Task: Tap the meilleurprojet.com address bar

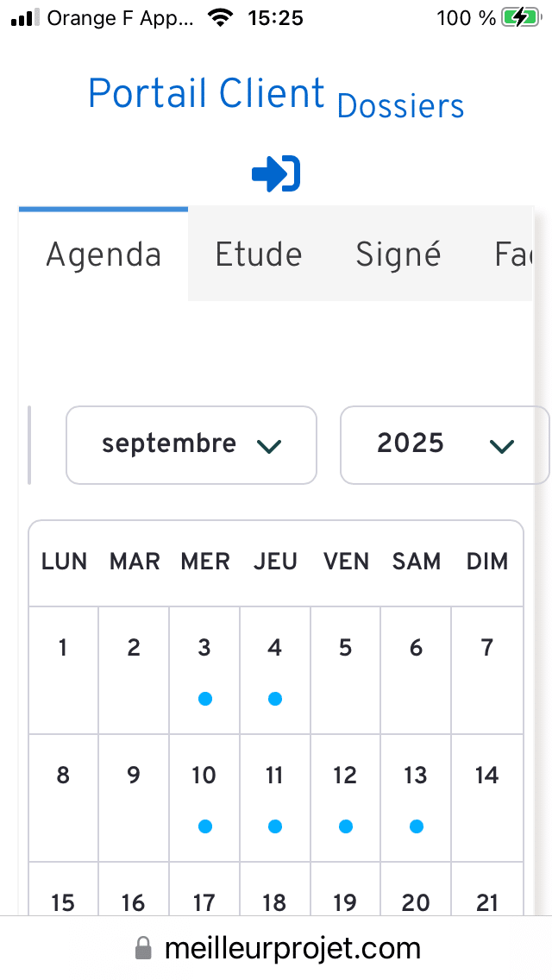Action: (x=292, y=949)
